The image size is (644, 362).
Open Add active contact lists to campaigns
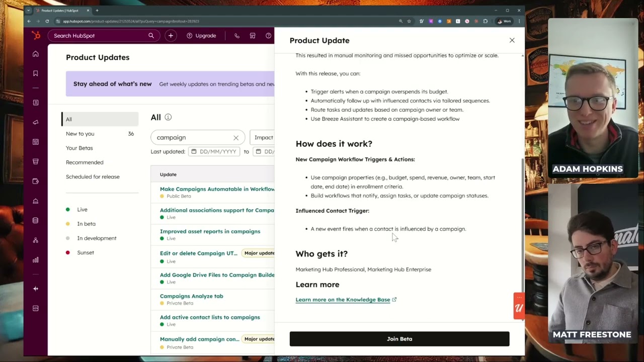tap(210, 317)
